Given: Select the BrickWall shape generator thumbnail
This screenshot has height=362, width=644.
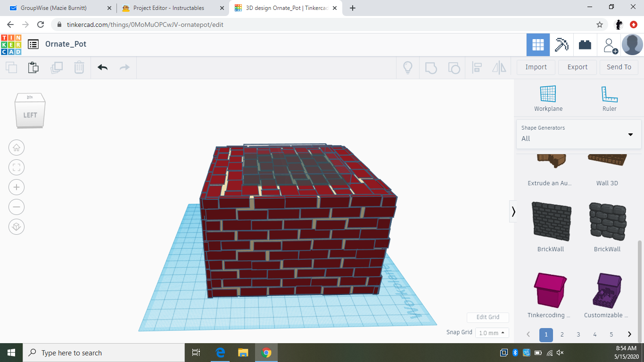Looking at the screenshot, I should [550, 222].
